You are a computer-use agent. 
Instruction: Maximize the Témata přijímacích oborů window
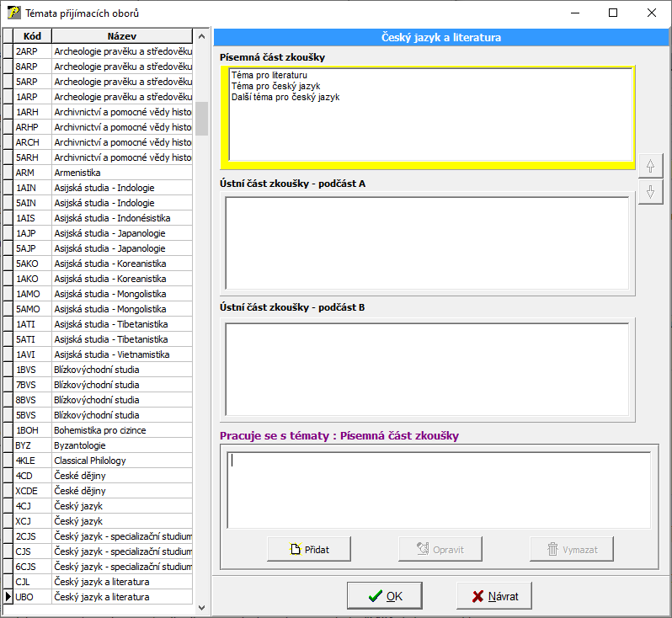point(612,13)
